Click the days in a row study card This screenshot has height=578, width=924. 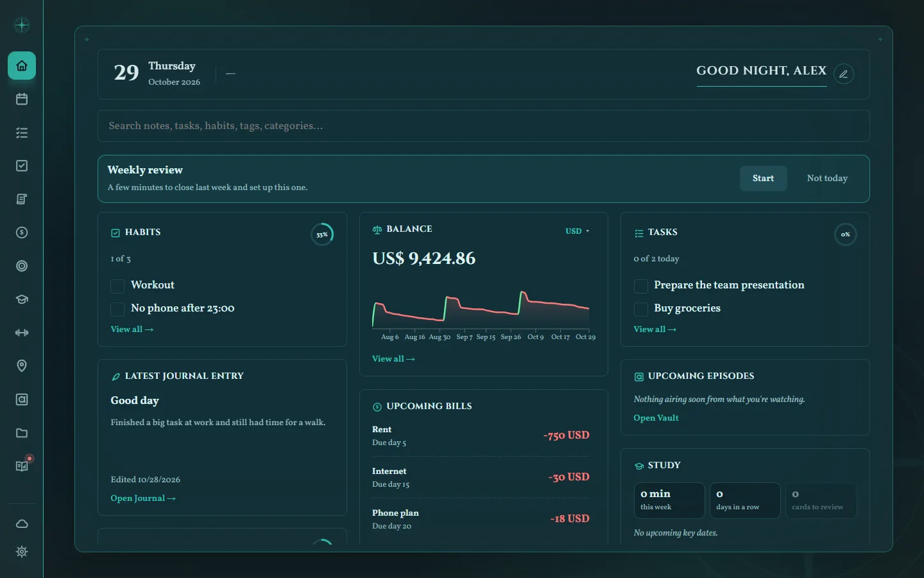745,500
